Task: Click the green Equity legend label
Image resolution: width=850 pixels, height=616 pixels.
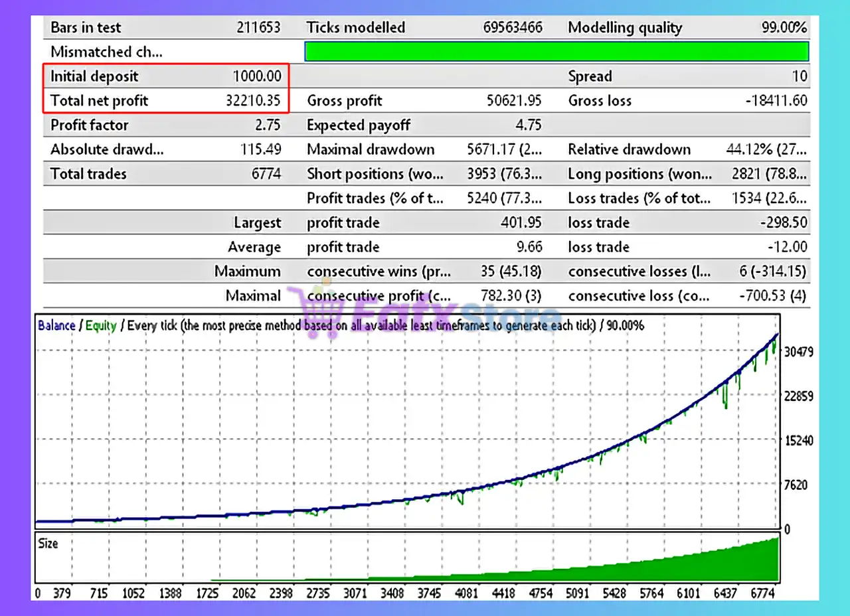Action: [x=101, y=325]
